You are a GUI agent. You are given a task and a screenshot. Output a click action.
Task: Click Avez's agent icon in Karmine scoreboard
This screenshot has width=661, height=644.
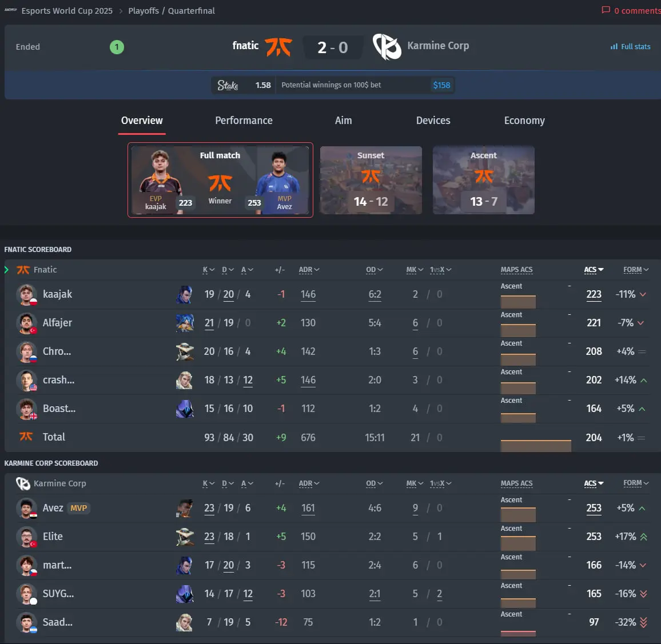point(185,508)
